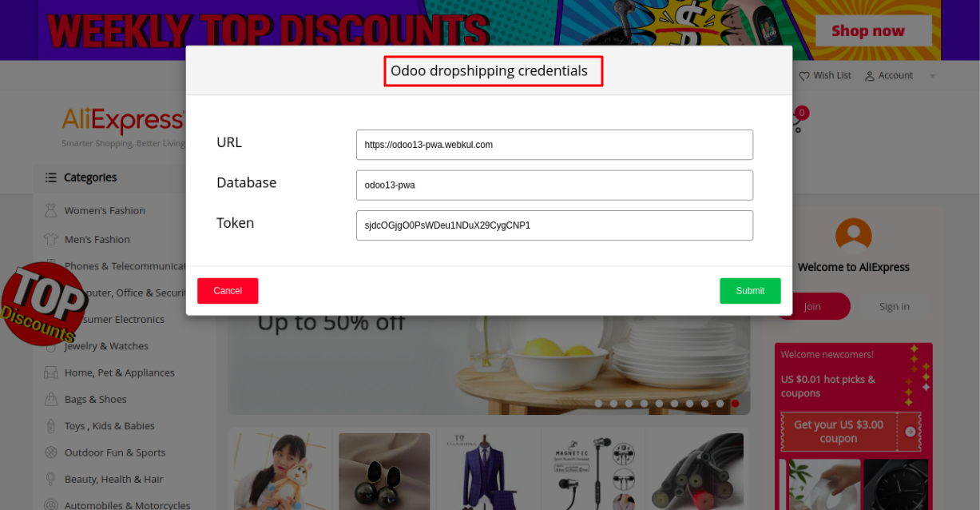The height and width of the screenshot is (510, 980).
Task: Click the Categories list icon
Action: pos(51,177)
